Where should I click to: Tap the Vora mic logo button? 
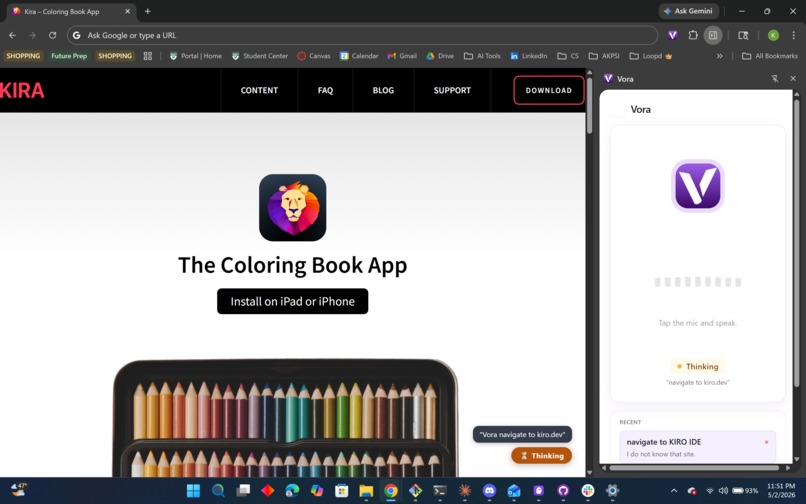click(698, 185)
